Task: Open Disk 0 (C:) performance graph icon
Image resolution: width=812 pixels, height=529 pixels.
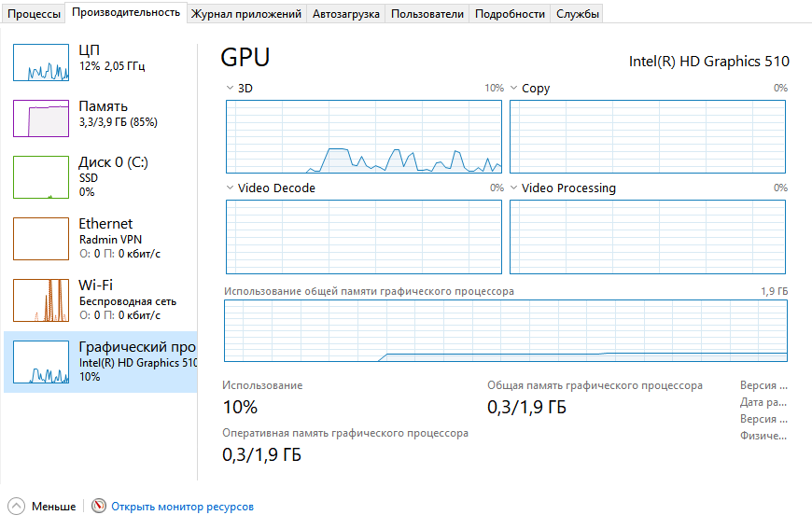Action: point(41,176)
